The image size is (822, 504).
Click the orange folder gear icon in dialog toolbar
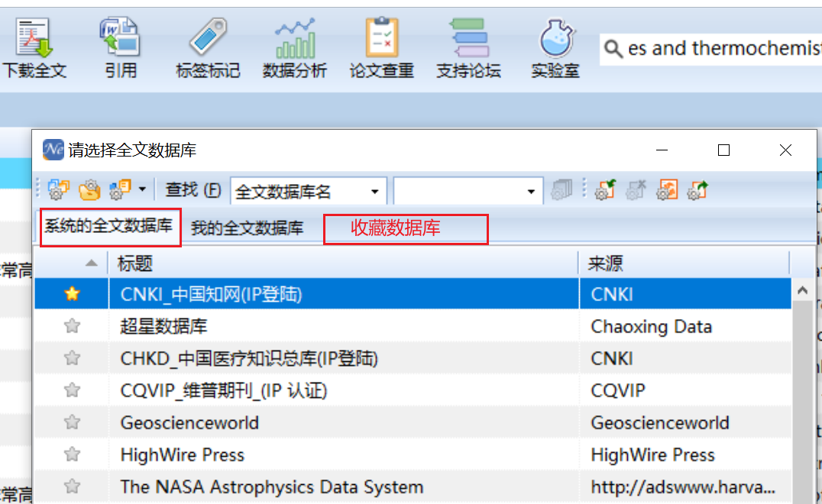[x=89, y=189]
